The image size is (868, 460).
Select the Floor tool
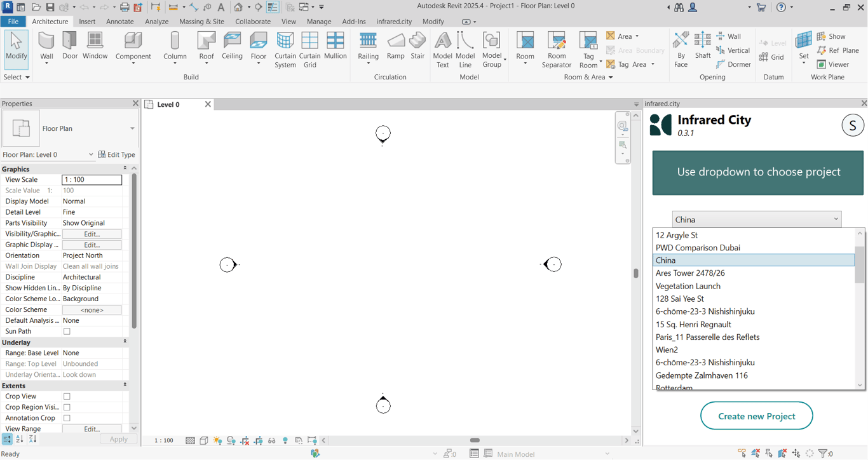tap(258, 48)
